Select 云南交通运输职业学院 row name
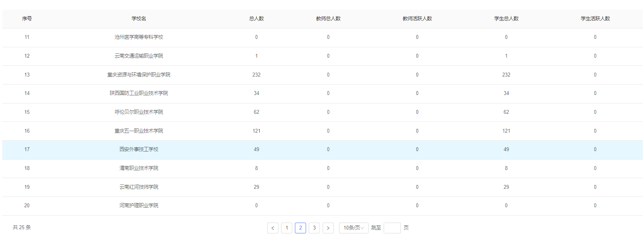 pyautogui.click(x=139, y=56)
